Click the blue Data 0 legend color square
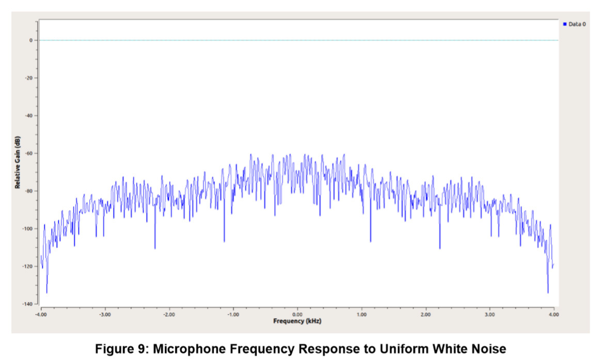Image resolution: width=603 pixels, height=364 pixels. [565, 24]
